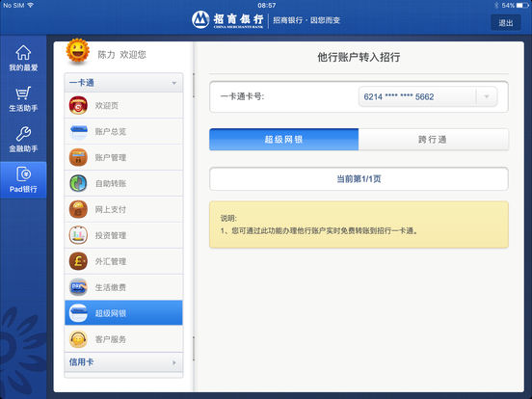Open 投资管理 menu item
Image resolution: width=532 pixels, height=399 pixels.
point(123,235)
